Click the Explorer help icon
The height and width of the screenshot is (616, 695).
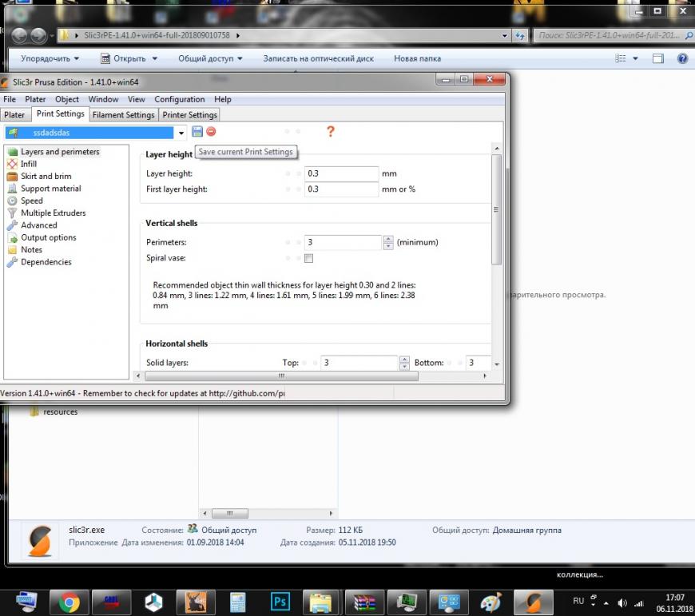point(682,58)
